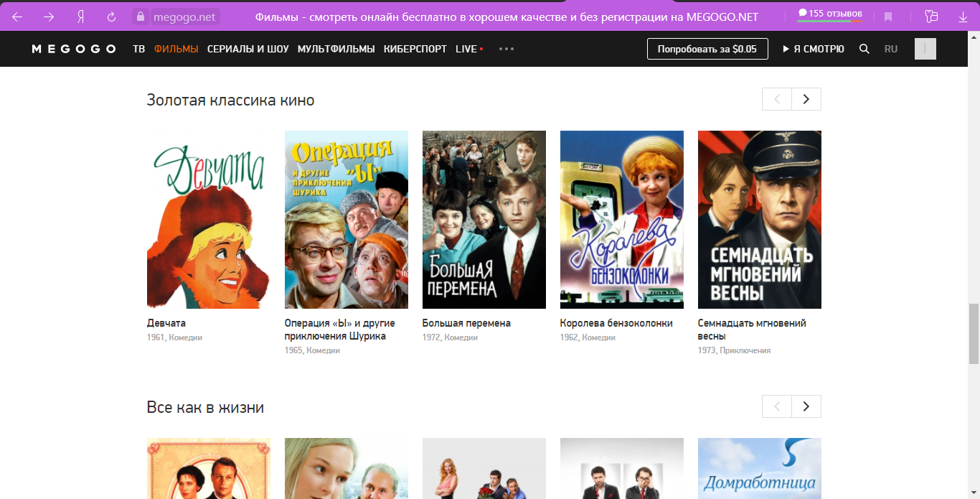The image size is (980, 499).
Task: Change language via RU selector
Action: pos(891,49)
